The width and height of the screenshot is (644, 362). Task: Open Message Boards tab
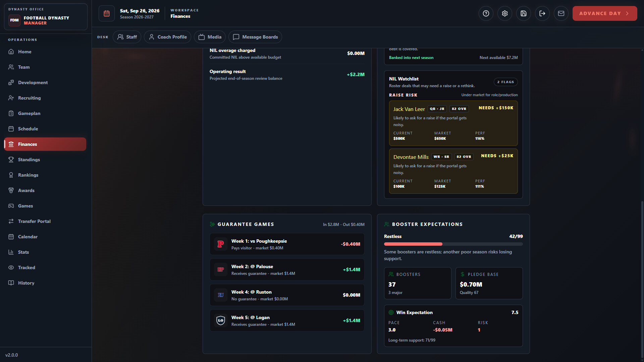point(255,37)
